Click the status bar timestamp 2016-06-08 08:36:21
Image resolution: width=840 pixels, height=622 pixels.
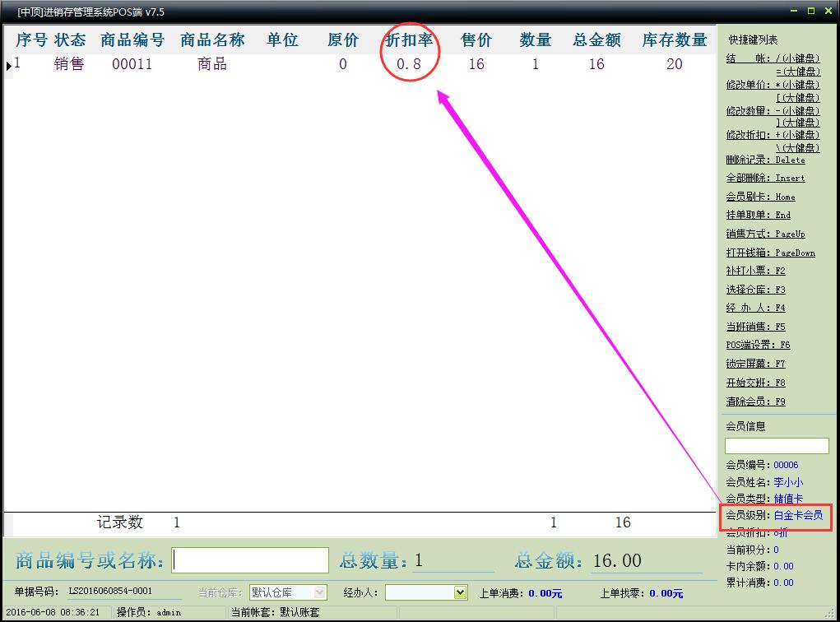pyautogui.click(x=53, y=612)
